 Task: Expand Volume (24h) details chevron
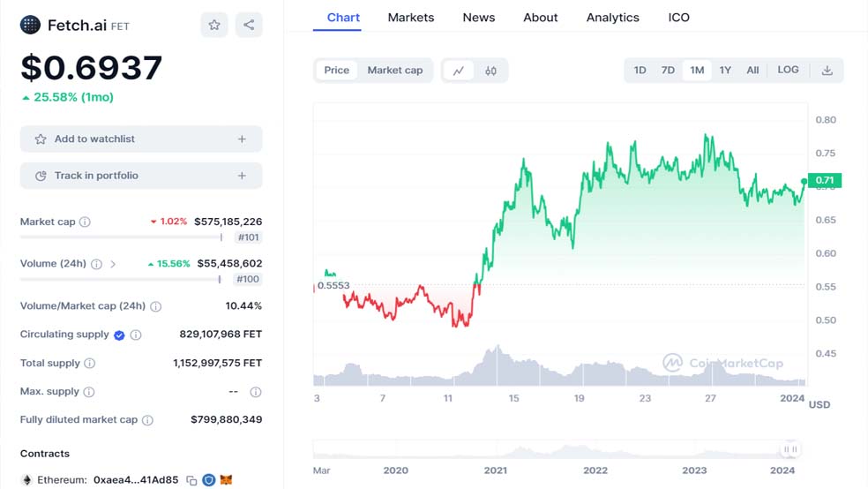pos(113,264)
